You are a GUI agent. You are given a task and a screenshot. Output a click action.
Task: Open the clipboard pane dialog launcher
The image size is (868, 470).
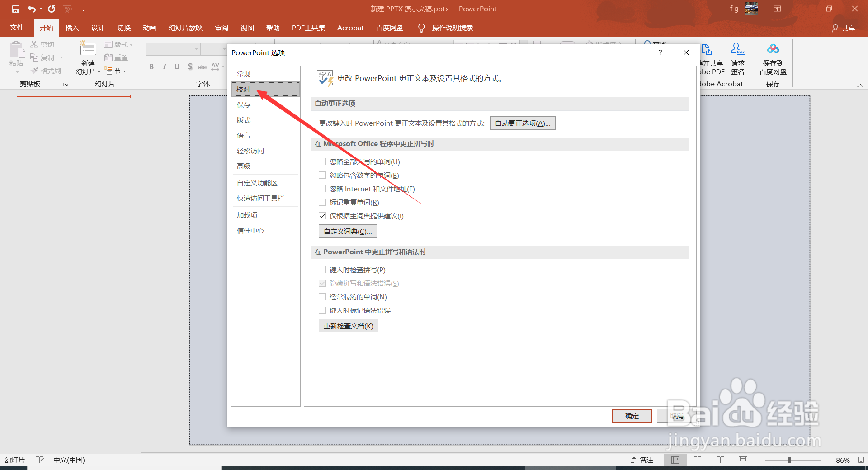coord(66,85)
